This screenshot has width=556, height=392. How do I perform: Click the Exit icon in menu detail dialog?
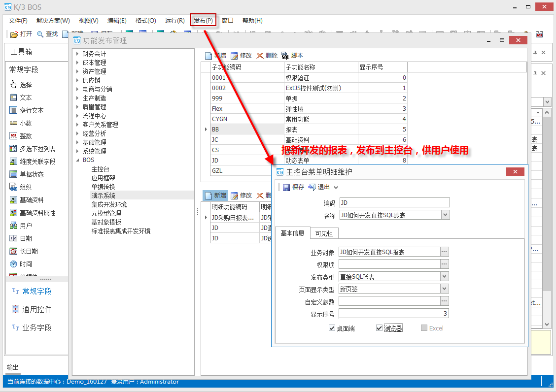pos(312,187)
